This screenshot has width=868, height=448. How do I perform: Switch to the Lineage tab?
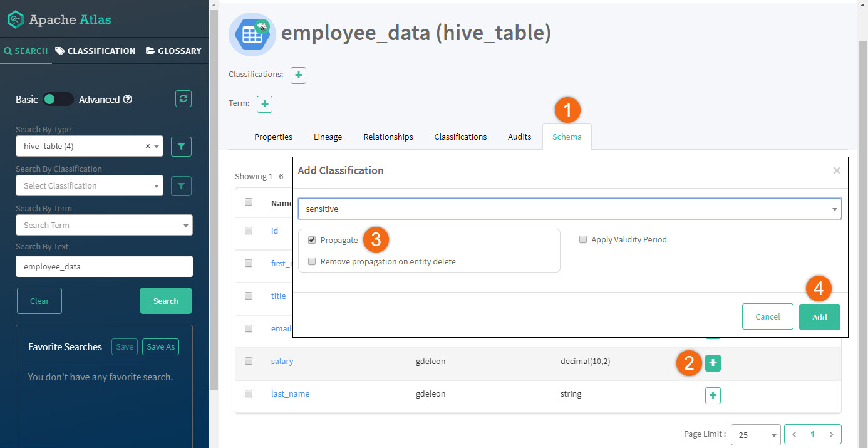click(328, 137)
